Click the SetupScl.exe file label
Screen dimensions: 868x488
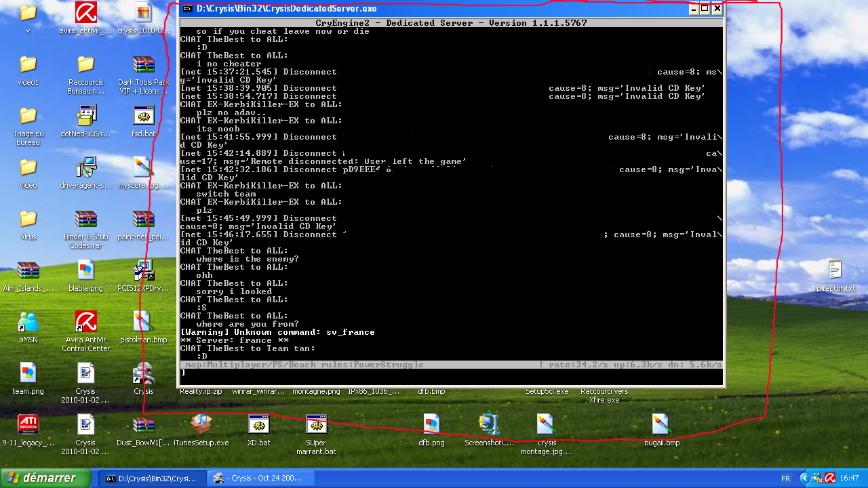pyautogui.click(x=547, y=391)
